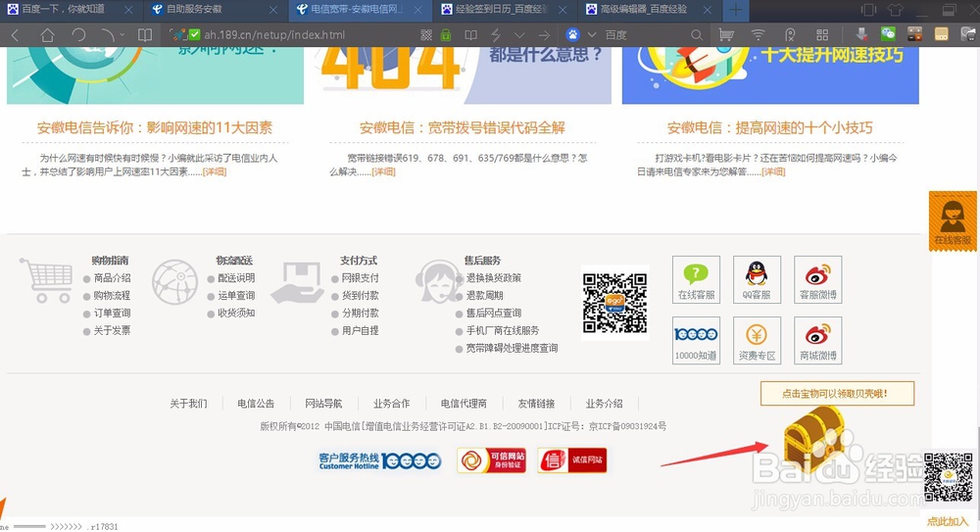Open the QQ客服 penguin icon

click(x=757, y=279)
